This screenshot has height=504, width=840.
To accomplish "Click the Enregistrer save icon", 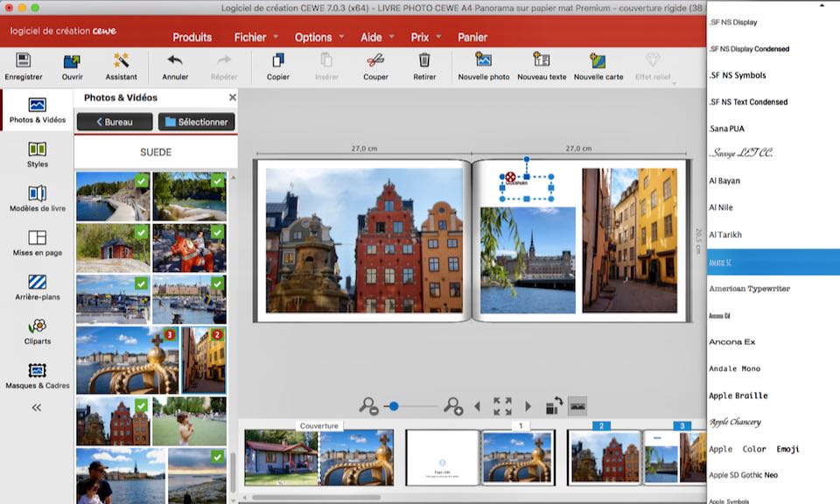I will coord(23,60).
